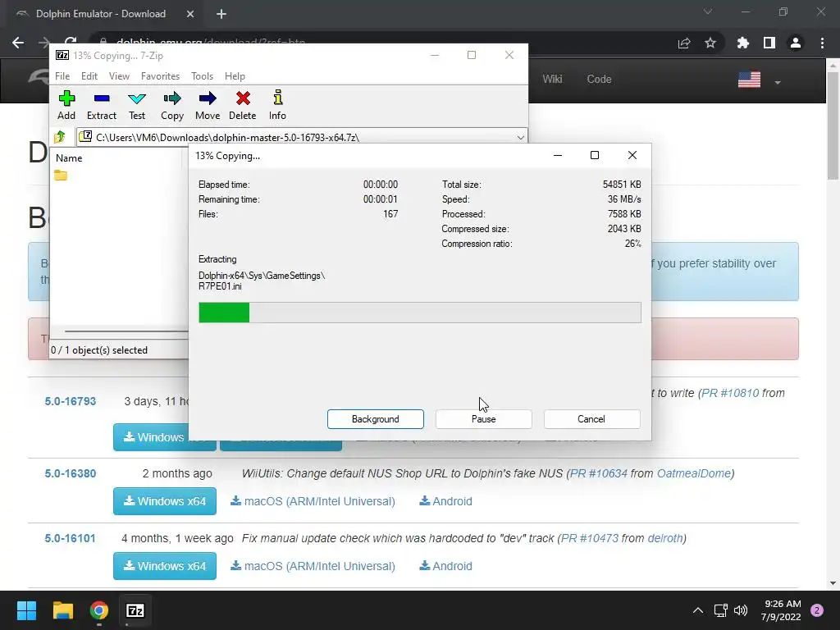Open network status in system tray
This screenshot has width=840, height=630.
720,610
